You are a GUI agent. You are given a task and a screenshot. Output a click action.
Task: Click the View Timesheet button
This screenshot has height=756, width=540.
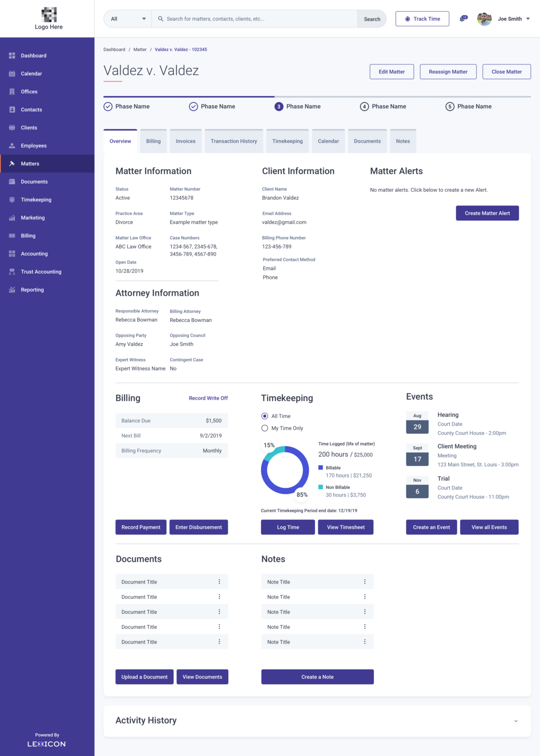point(346,527)
